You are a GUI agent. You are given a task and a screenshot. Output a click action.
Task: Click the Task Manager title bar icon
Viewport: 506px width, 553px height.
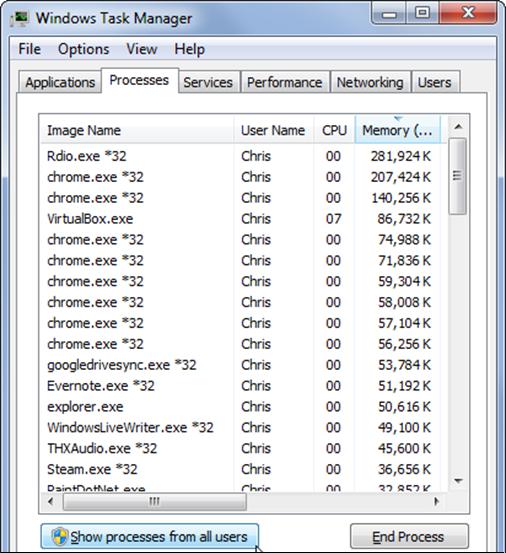coord(19,19)
